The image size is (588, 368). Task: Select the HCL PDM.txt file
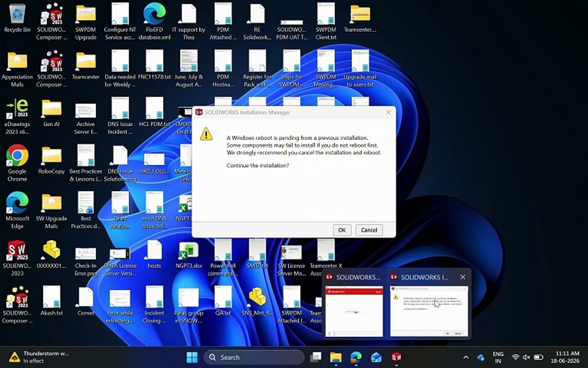[x=154, y=112]
